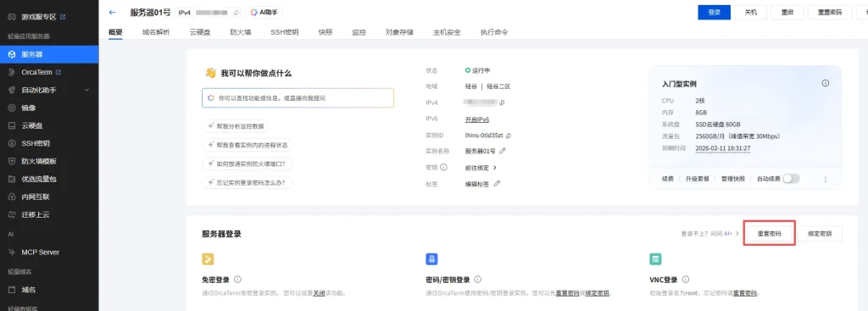The height and width of the screenshot is (311, 868).
Task: Click the 绑定密钥 button
Action: tap(820, 234)
